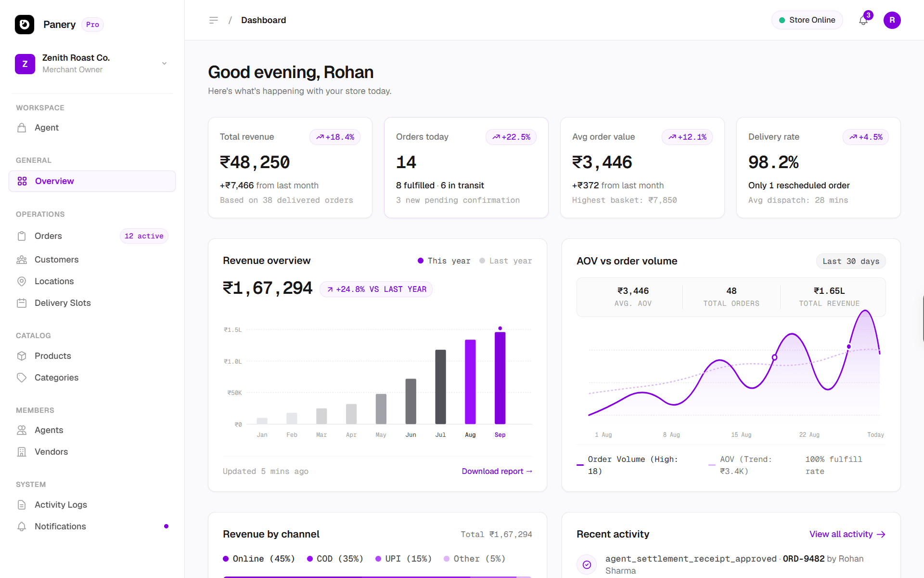Go to Categories
924x578 pixels.
(x=92, y=378)
